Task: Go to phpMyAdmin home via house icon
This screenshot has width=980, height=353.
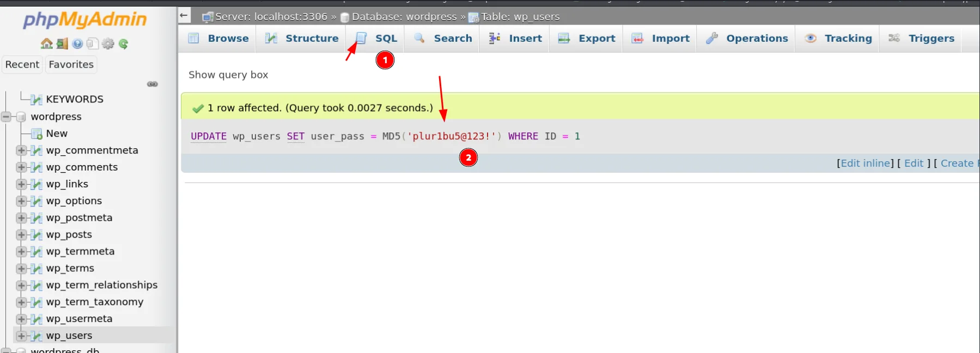Action: pos(46,44)
